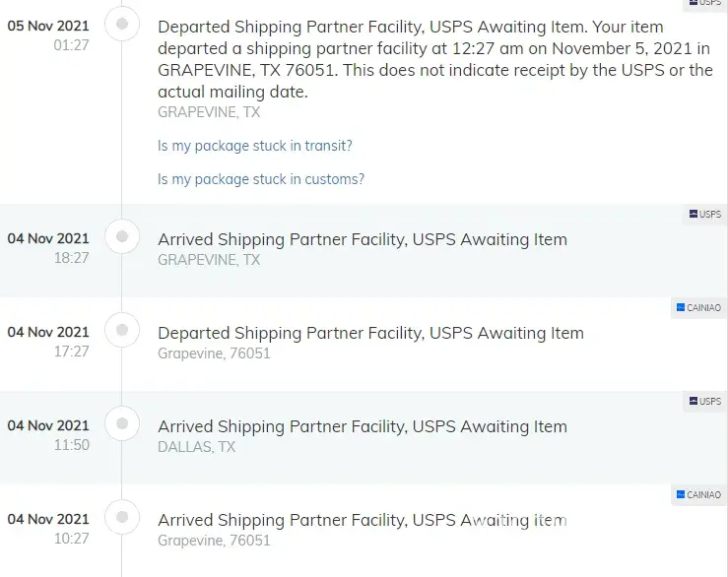
Task: Click the CAINIAO badge on the 10:27 event
Action: pos(698,494)
